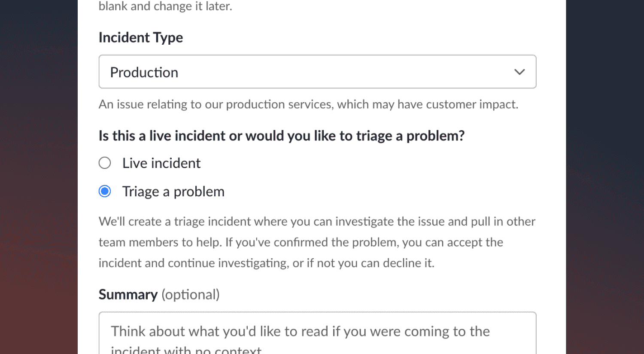This screenshot has width=644, height=354.
Task: Click the "Incident Type" field label
Action: pos(141,37)
